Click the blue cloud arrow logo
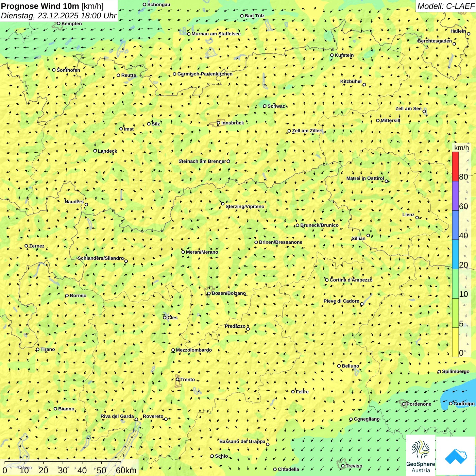476x476 pixels. (456, 456)
